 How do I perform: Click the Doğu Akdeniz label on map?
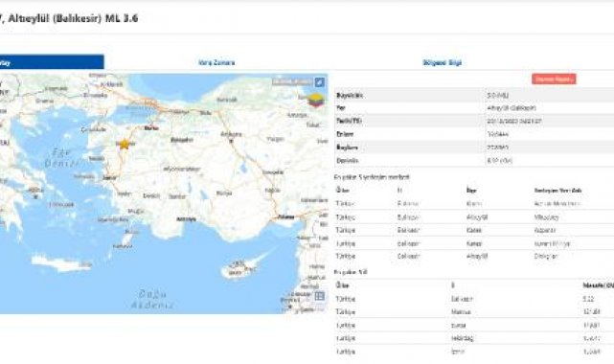[x=152, y=299]
